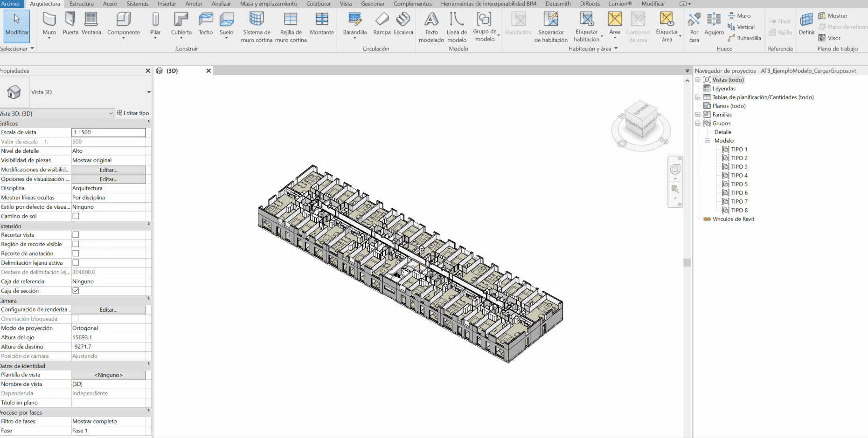The image size is (868, 438).
Task: Uncheck the Caja de sección checkbox
Action: tap(76, 291)
